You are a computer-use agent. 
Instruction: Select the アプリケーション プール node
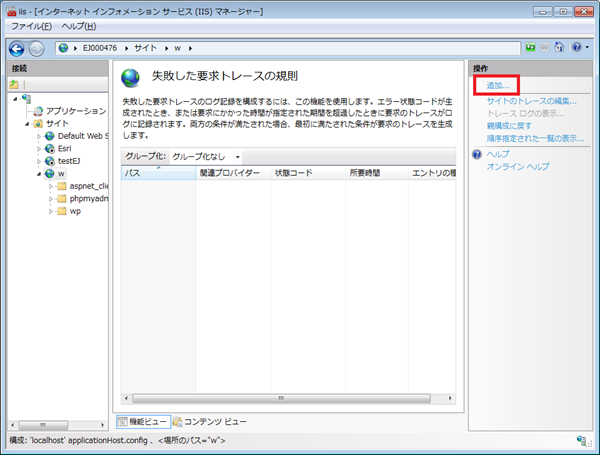tap(74, 111)
